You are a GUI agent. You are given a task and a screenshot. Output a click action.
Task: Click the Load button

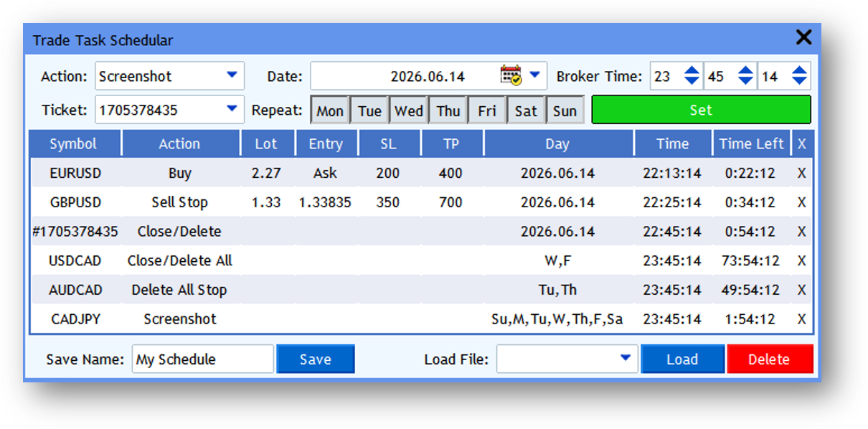click(682, 359)
